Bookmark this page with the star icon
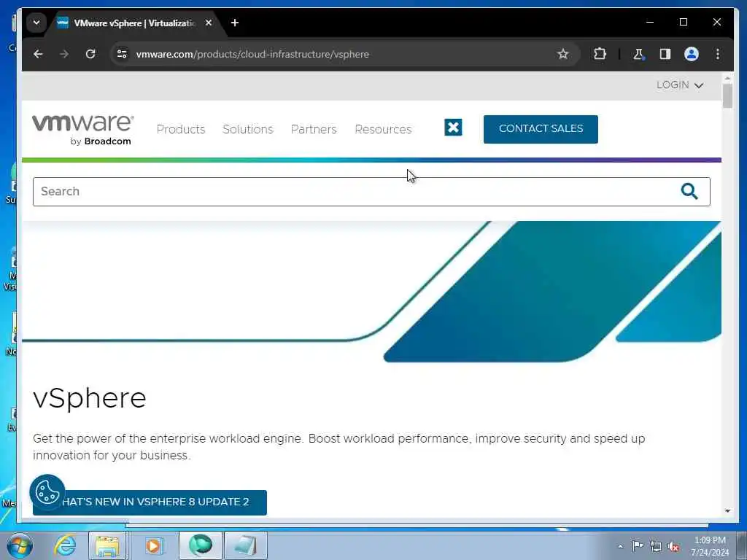The width and height of the screenshot is (747, 560). click(x=562, y=54)
